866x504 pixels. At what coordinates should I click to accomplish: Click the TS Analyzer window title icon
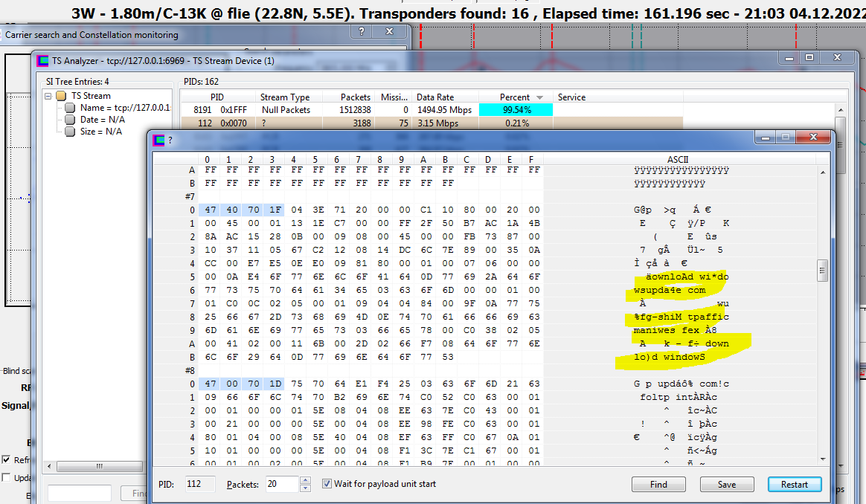[43, 60]
